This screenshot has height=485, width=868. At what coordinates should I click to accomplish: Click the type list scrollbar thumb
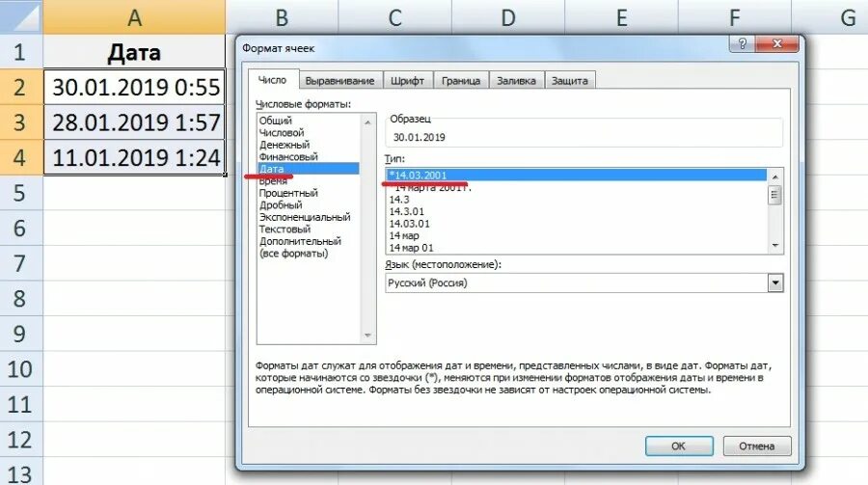tap(775, 195)
